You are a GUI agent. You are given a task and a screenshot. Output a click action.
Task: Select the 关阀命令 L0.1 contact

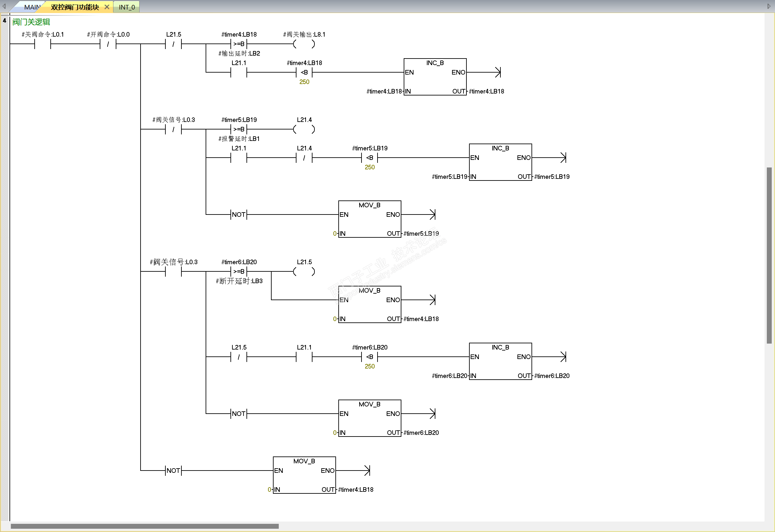point(42,44)
